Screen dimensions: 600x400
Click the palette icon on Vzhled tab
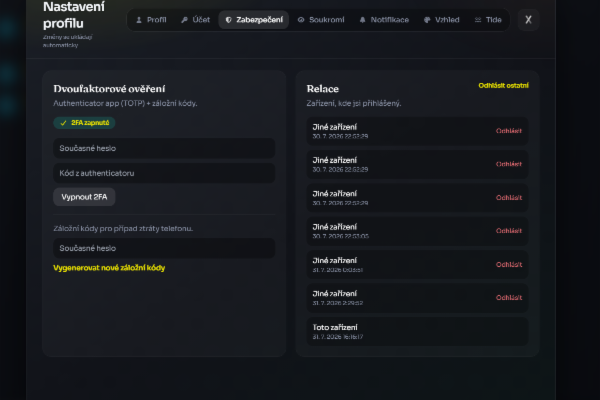[x=427, y=20]
